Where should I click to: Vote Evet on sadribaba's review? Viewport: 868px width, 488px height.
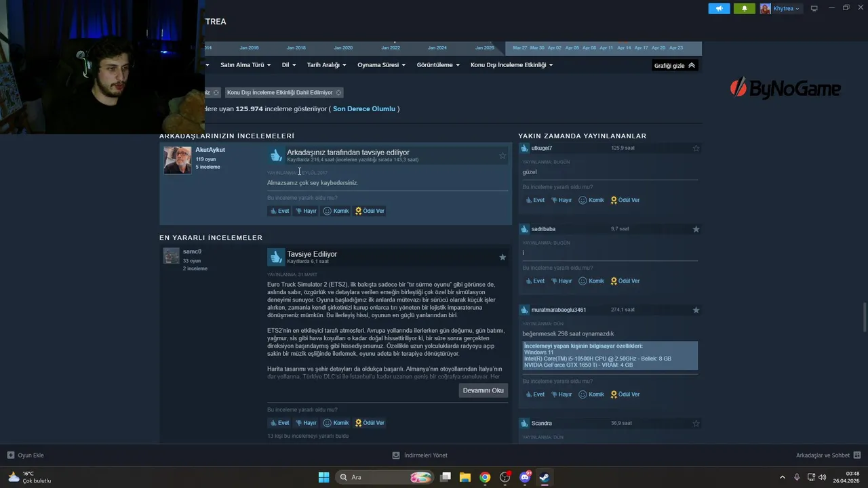pyautogui.click(x=535, y=281)
